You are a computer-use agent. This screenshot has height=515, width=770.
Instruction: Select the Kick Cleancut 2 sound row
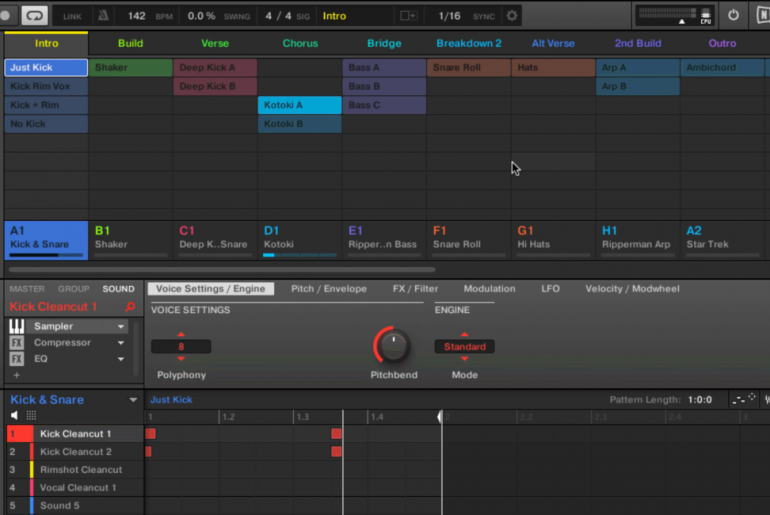click(x=75, y=452)
